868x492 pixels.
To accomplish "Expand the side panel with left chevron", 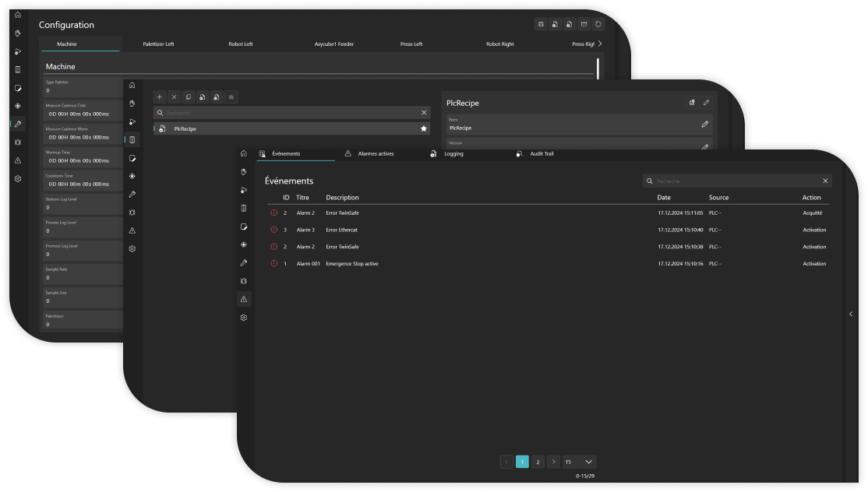I will click(850, 314).
